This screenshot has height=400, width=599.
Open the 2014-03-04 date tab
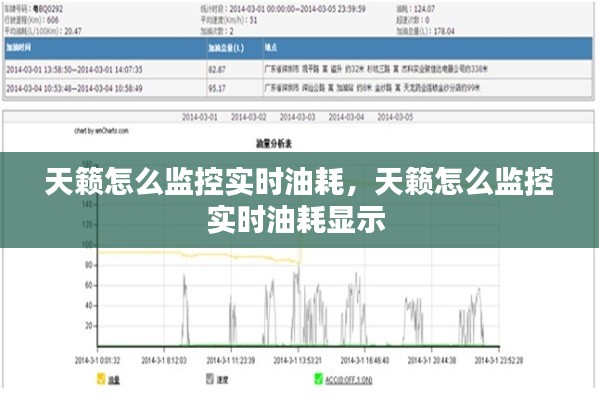pos(346,117)
